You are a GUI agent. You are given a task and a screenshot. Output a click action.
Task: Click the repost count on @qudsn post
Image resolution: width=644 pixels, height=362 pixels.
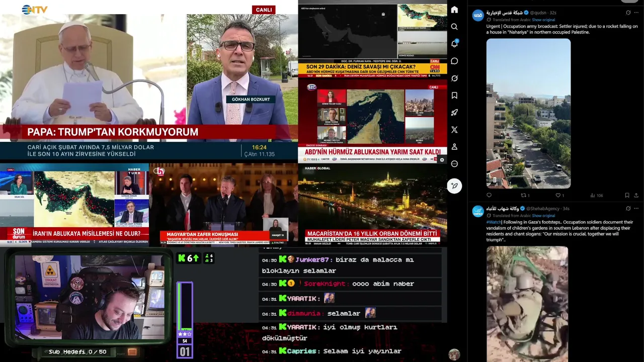pos(528,195)
